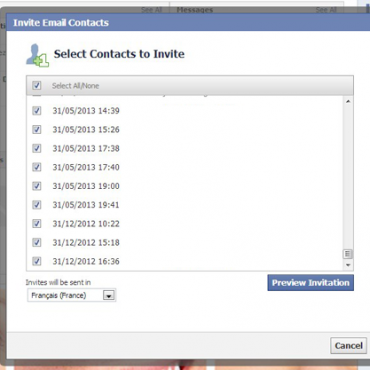Click the scrollbar down arrow
This screenshot has height=370, width=370.
coord(348,265)
